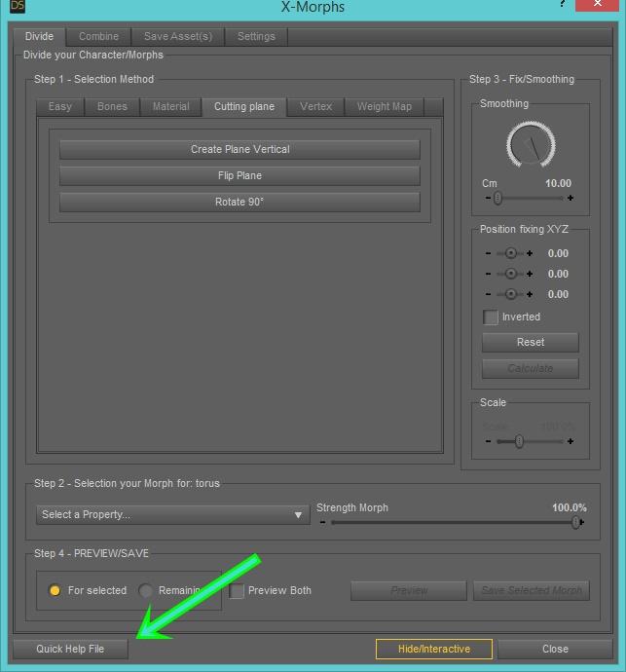Click the Reset button
This screenshot has width=626, height=672.
tap(531, 343)
